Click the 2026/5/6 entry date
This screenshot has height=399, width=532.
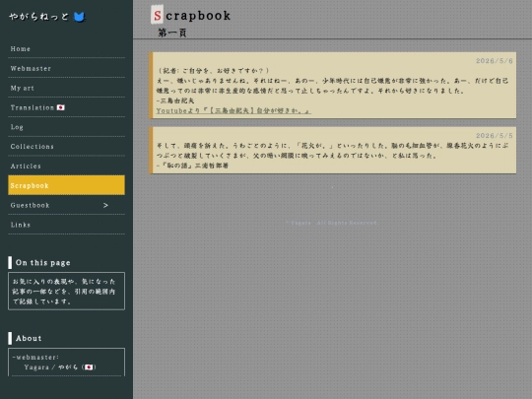[494, 61]
